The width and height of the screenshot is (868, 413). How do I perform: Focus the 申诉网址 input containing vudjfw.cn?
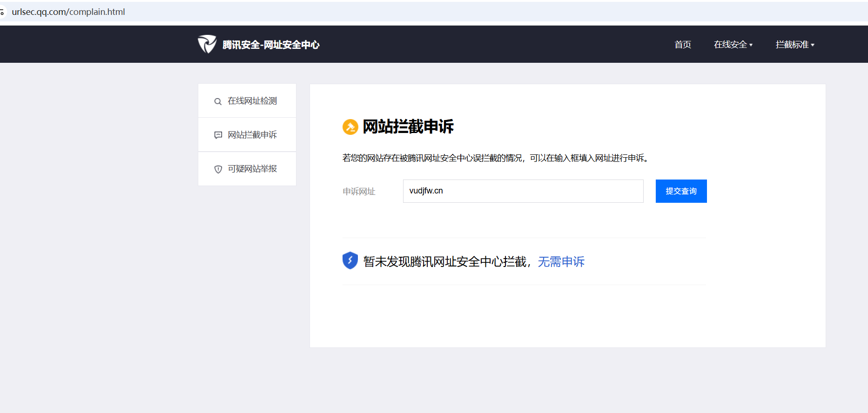(x=523, y=191)
